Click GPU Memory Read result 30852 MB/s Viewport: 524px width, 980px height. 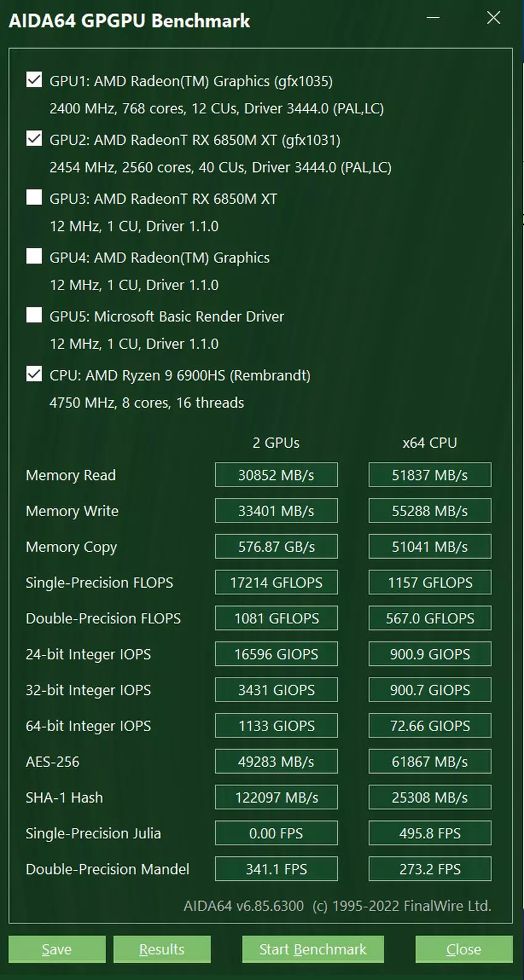[276, 475]
